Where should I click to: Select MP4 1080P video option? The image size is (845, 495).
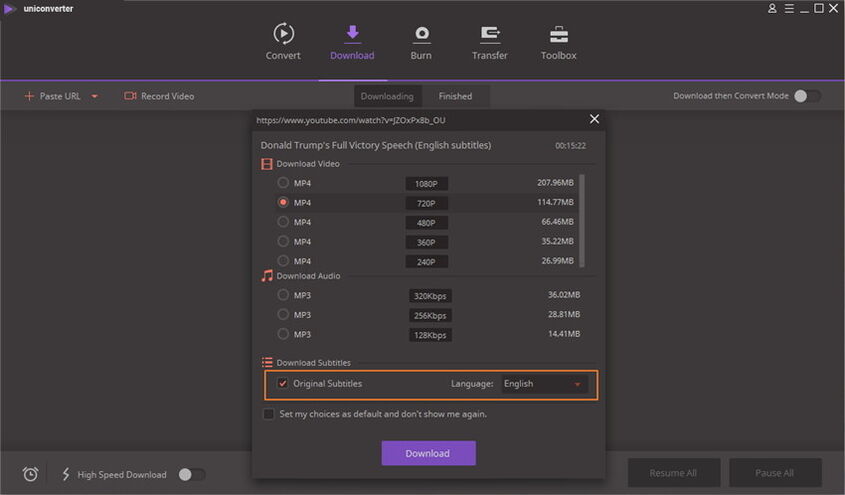pyautogui.click(x=283, y=183)
